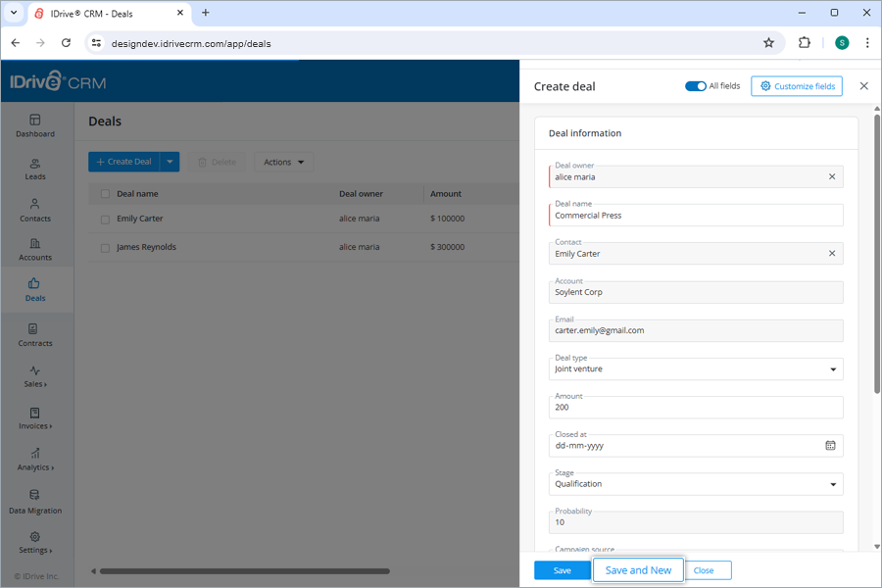Clear the Deal owner field with its X

pos(830,176)
